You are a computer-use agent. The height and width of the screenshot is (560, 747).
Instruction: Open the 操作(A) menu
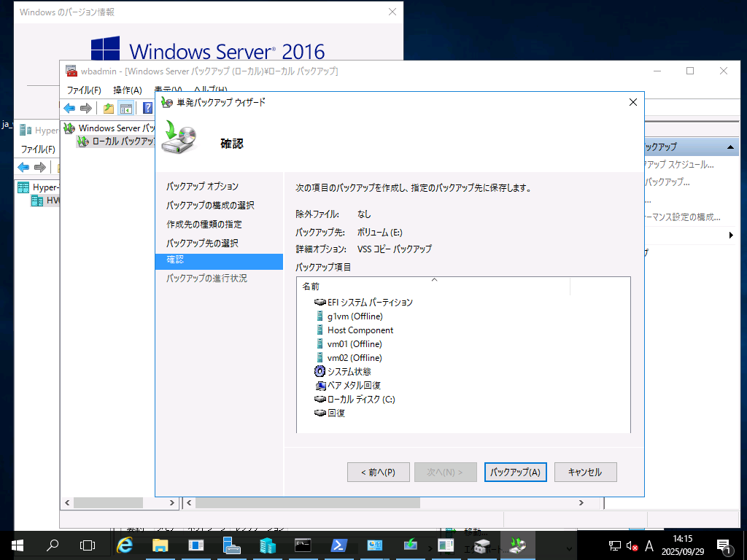tap(128, 90)
